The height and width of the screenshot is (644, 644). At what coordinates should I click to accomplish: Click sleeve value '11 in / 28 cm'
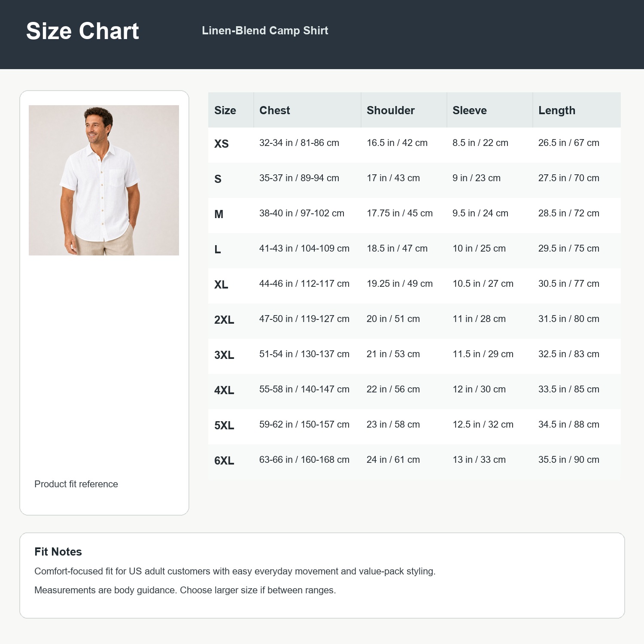pos(479,319)
